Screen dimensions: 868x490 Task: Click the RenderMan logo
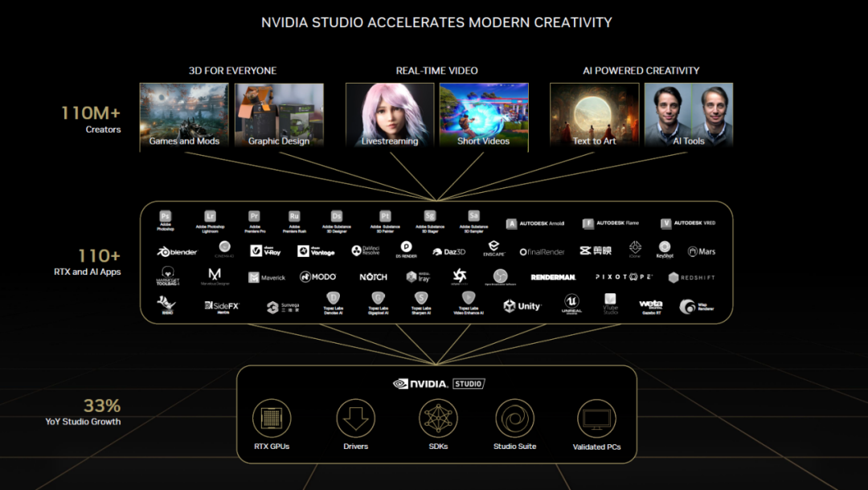[553, 277]
